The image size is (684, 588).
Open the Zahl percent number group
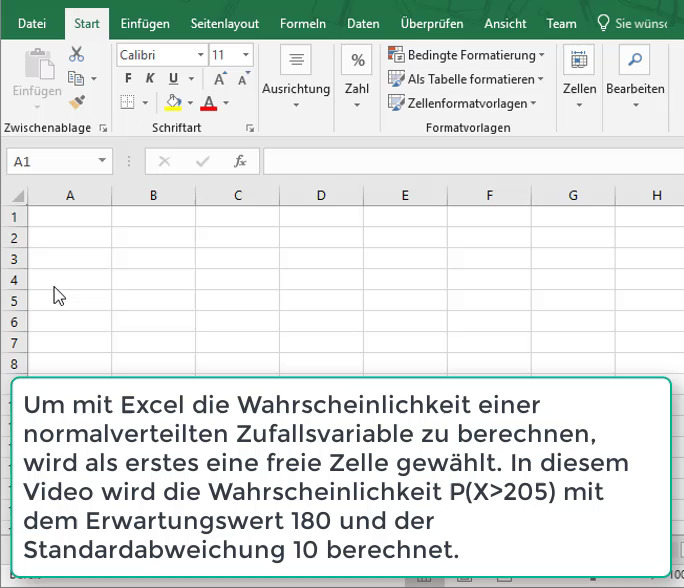click(357, 77)
